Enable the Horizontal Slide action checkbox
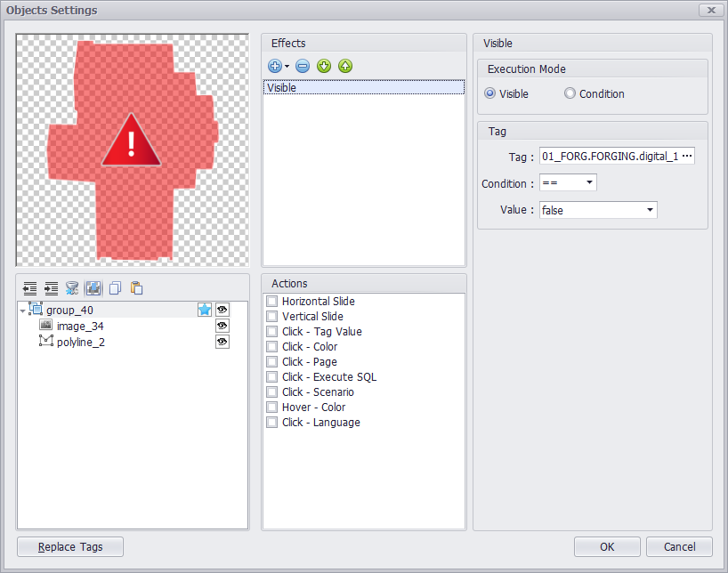This screenshot has width=728, height=573. (x=272, y=302)
